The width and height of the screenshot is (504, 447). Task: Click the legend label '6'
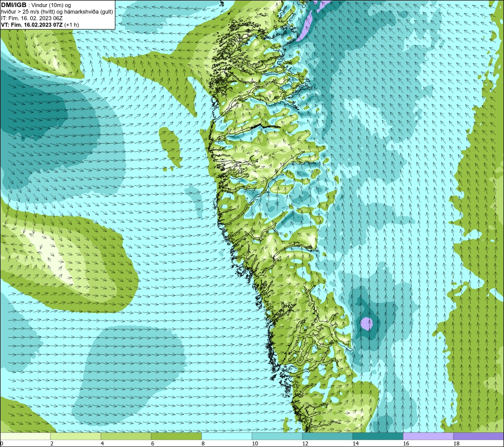[152, 443]
